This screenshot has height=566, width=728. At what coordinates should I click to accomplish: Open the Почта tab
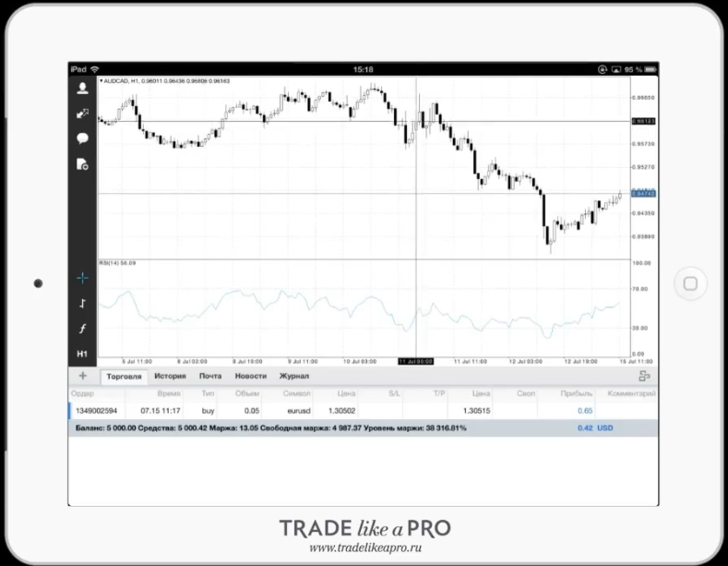[210, 376]
